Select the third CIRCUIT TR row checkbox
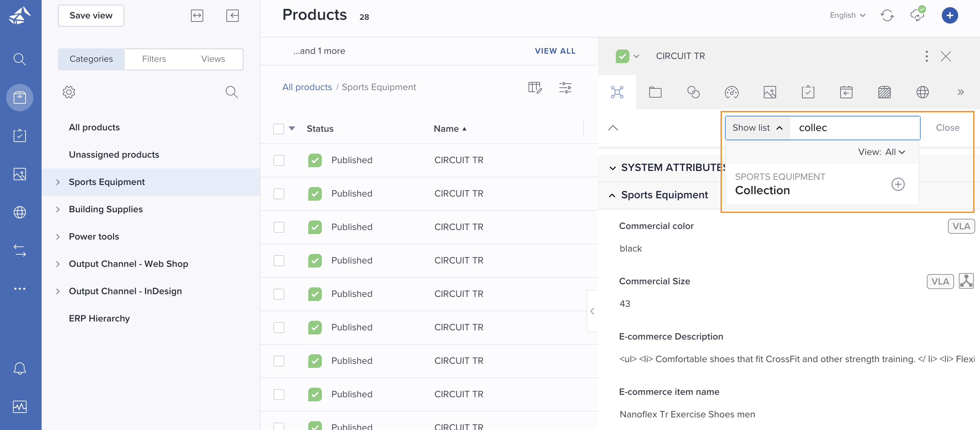This screenshot has height=430, width=980. (x=279, y=227)
